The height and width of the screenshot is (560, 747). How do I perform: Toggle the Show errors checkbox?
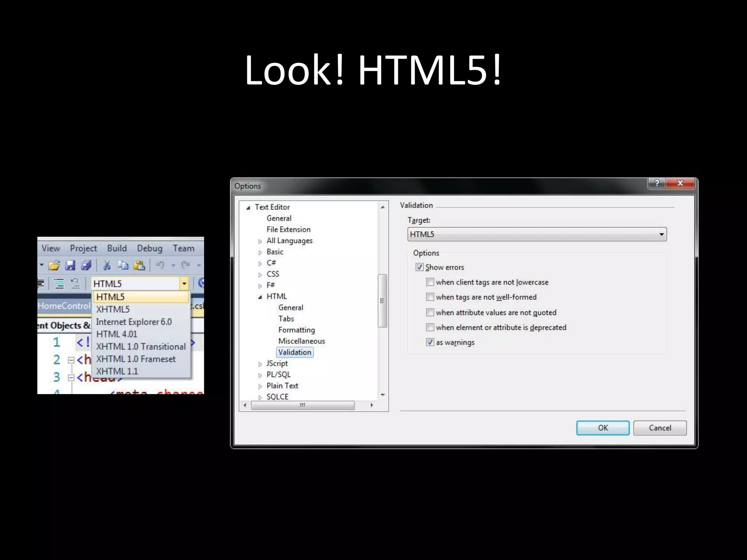(x=419, y=267)
